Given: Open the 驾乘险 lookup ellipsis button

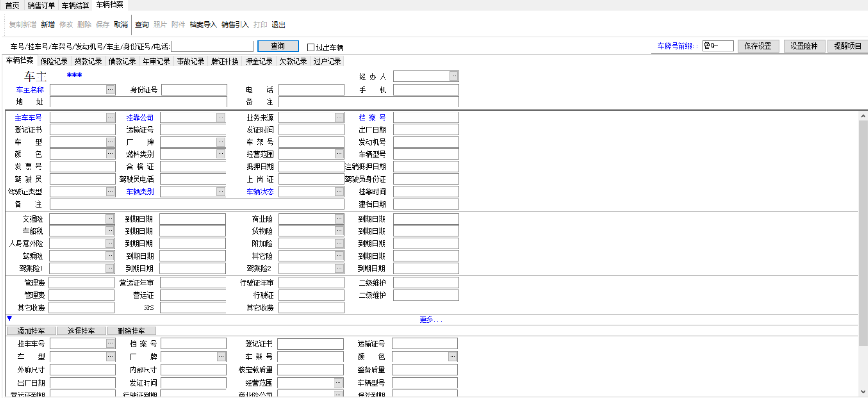Looking at the screenshot, I should click(109, 256).
